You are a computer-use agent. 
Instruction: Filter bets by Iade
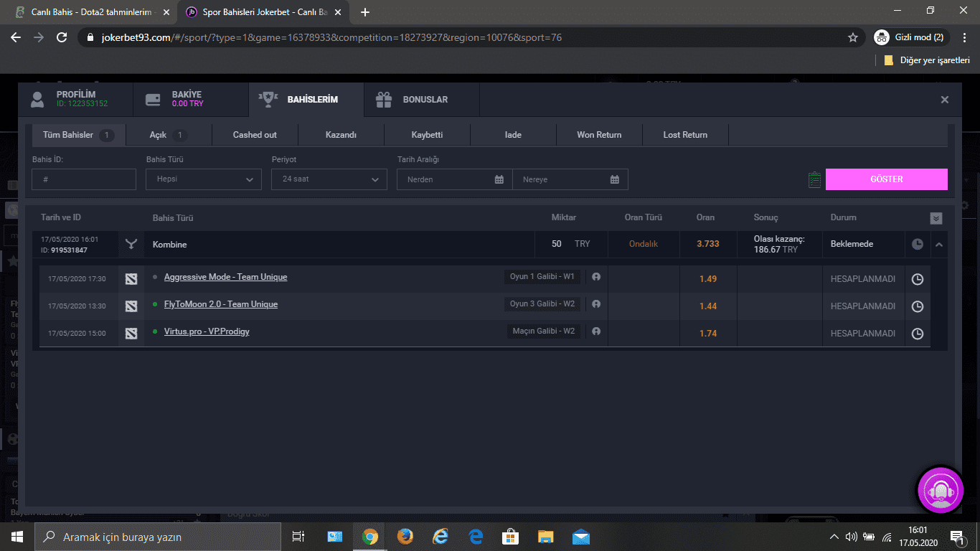click(513, 135)
